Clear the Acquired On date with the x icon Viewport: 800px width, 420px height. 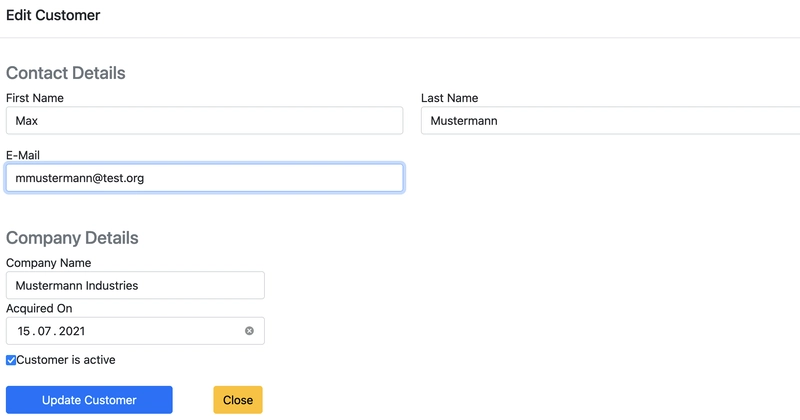click(x=249, y=331)
